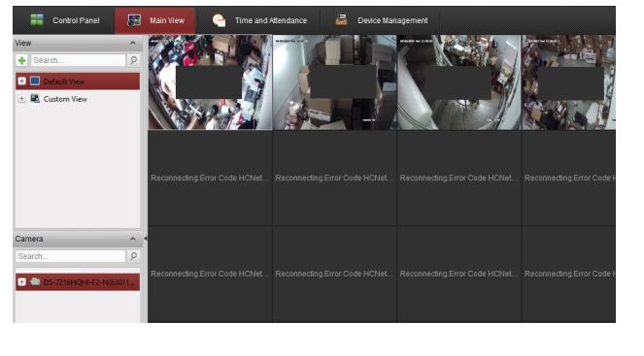Image resolution: width=644 pixels, height=356 pixels.
Task: Click the Camera panel header label
Action: point(29,239)
